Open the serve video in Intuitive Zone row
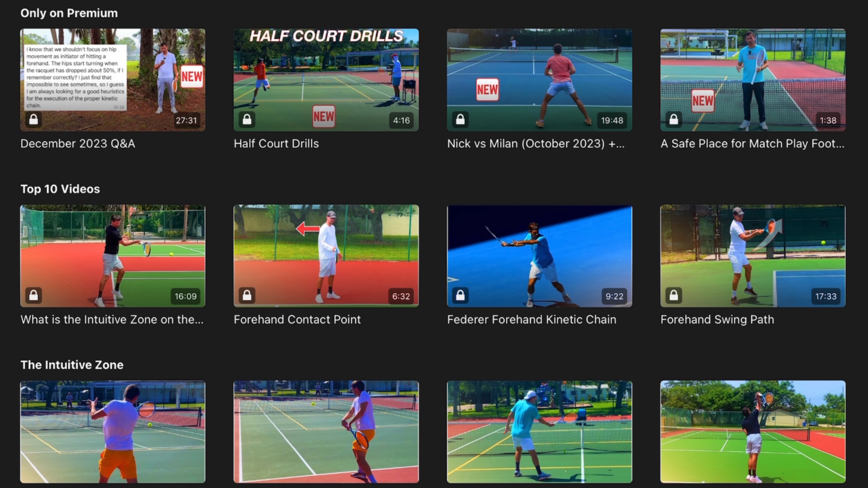 752,432
